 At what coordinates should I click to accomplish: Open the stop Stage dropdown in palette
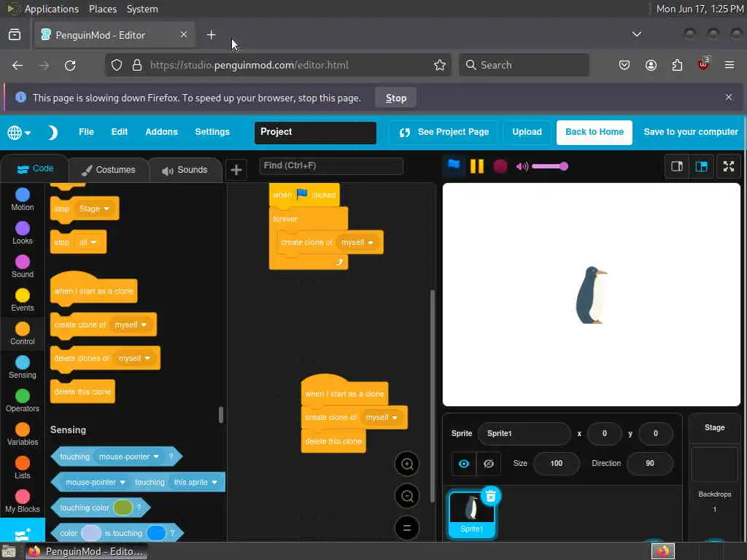[94, 209]
